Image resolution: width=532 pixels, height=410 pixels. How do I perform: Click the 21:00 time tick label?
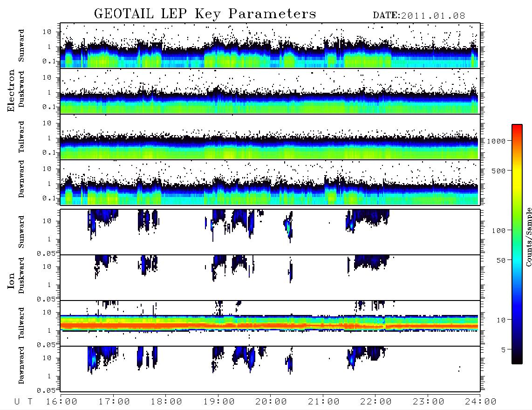[324, 402]
